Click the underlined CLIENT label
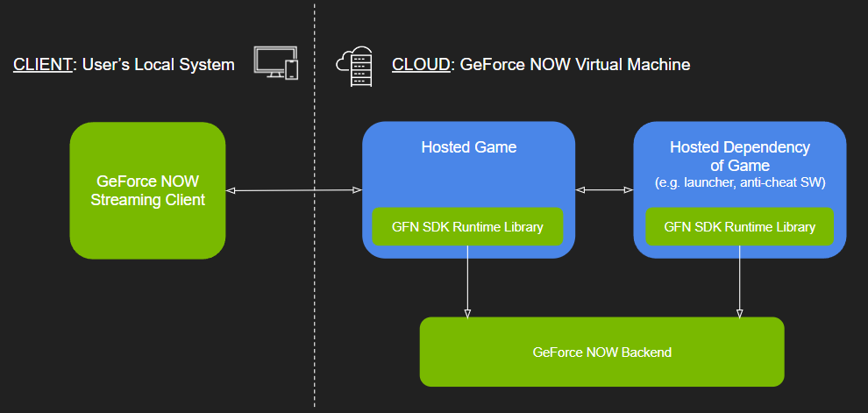Viewport: 868px width, 413px height. pos(41,64)
